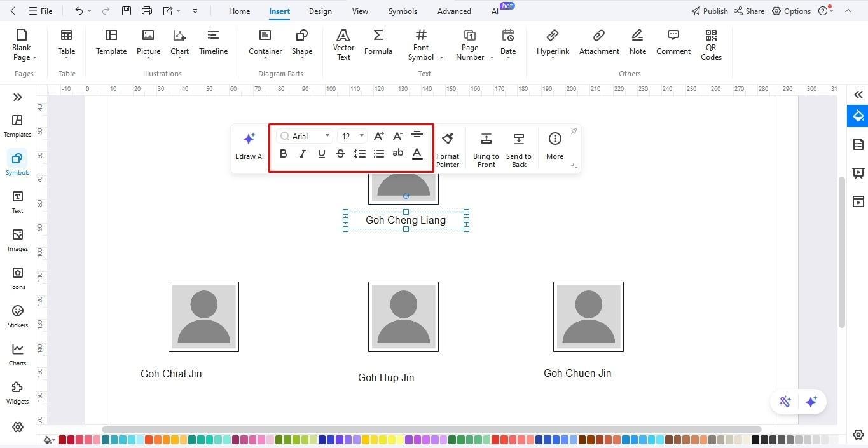
Task: Insert QR Codes
Action: click(x=711, y=44)
